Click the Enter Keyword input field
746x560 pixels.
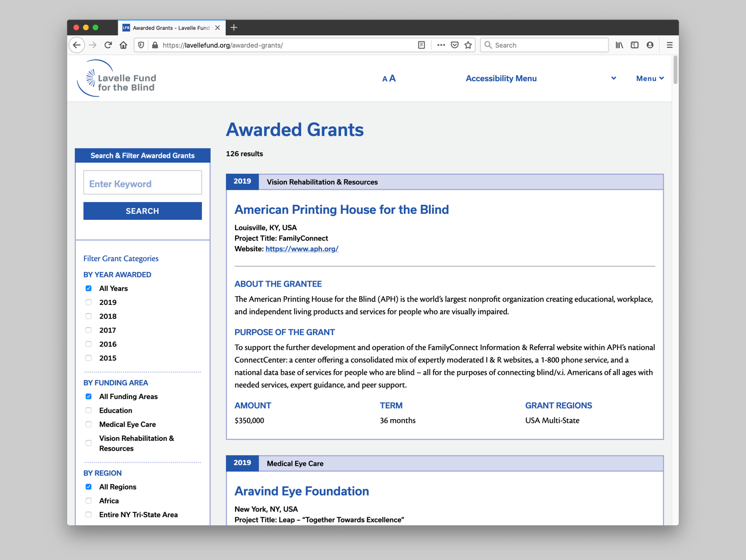click(x=142, y=183)
